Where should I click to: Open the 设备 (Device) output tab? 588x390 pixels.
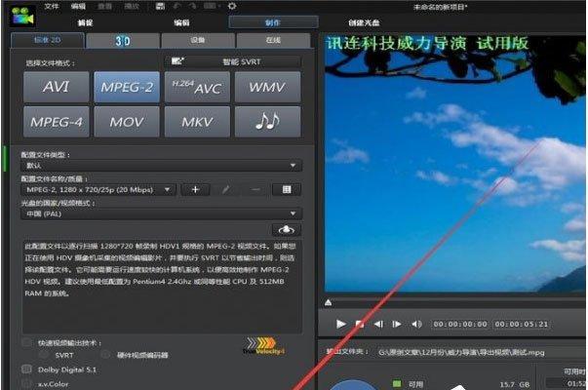198,41
